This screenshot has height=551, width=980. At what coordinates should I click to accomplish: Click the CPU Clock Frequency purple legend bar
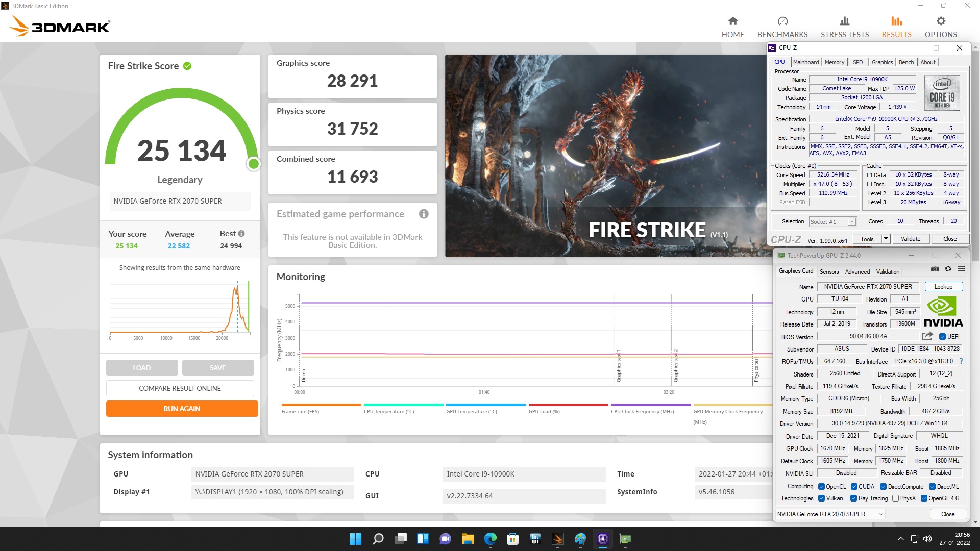point(650,405)
